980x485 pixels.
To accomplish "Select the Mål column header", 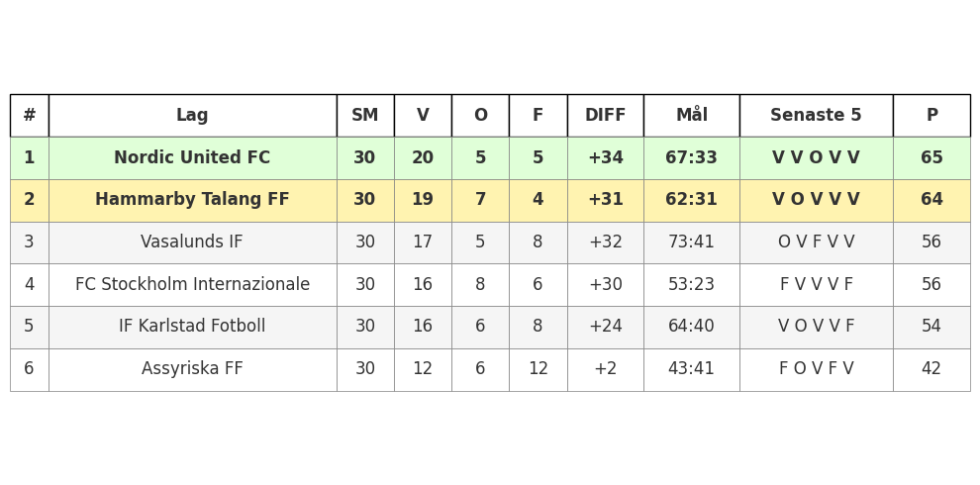I will point(691,116).
